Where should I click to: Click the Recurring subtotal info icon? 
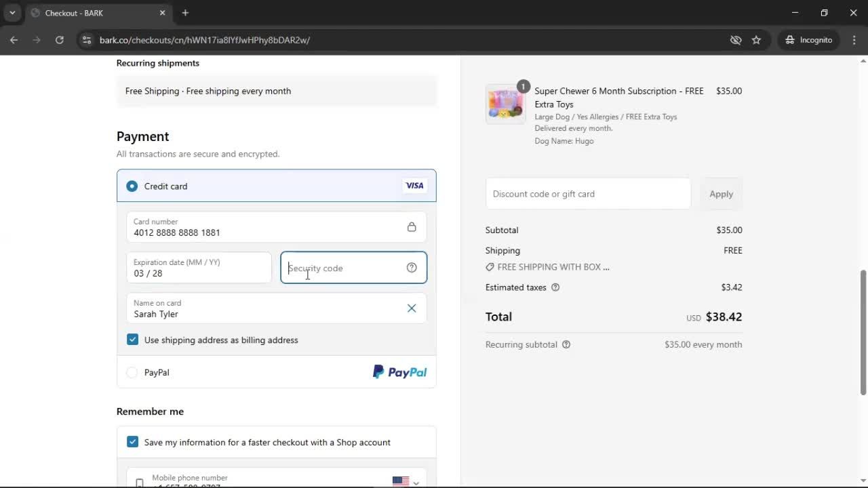566,344
